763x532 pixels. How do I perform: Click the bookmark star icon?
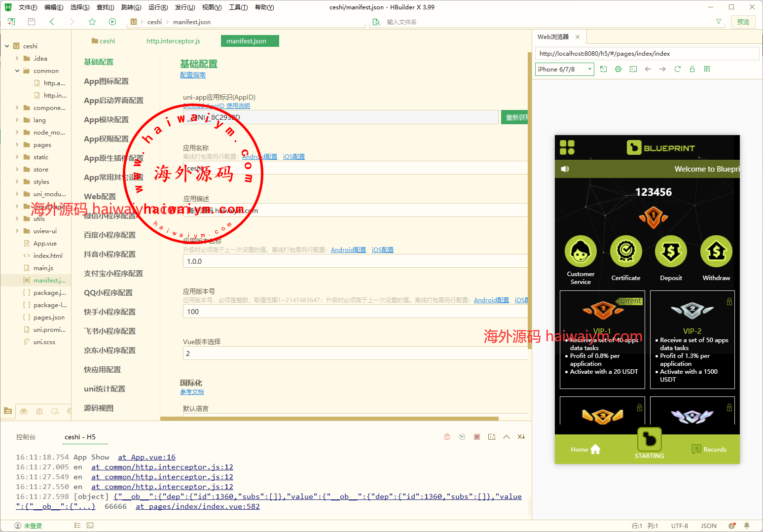point(92,22)
